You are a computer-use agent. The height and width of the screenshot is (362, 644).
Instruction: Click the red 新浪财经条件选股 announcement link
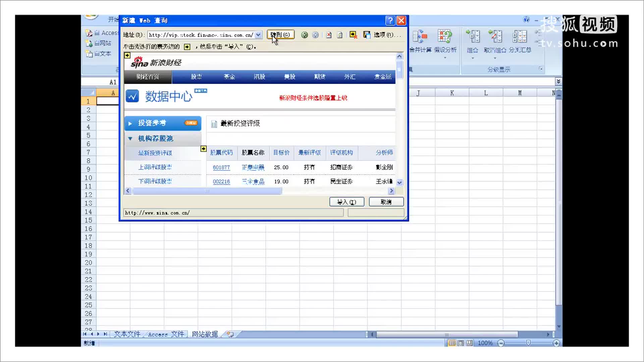pos(313,98)
